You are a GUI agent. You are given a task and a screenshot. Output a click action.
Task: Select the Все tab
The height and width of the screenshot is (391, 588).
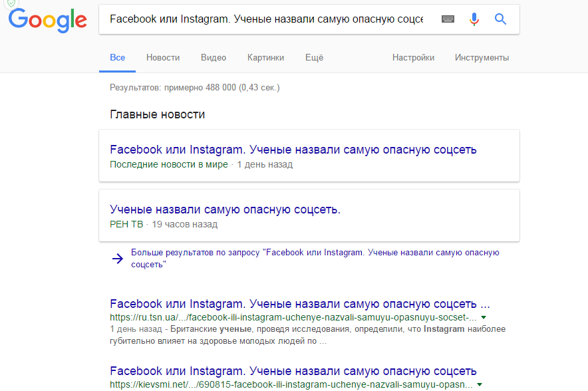(x=117, y=58)
